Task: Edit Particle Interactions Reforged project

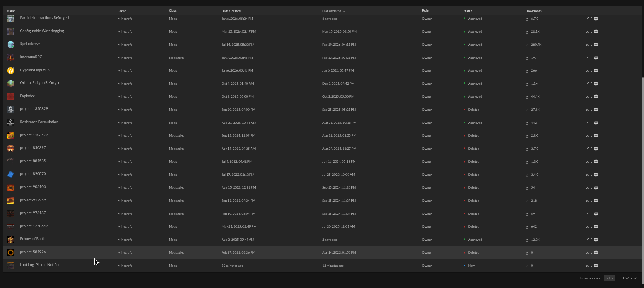Action: coord(588,18)
